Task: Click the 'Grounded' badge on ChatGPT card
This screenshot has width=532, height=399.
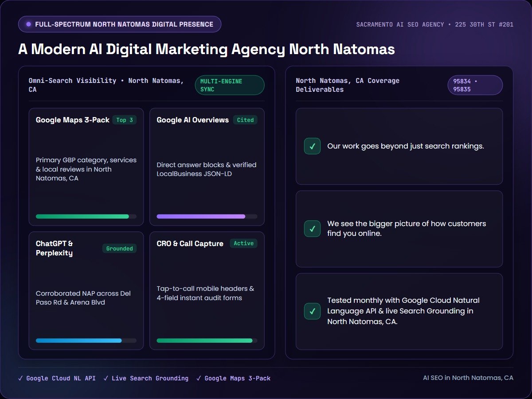Action: tap(120, 249)
